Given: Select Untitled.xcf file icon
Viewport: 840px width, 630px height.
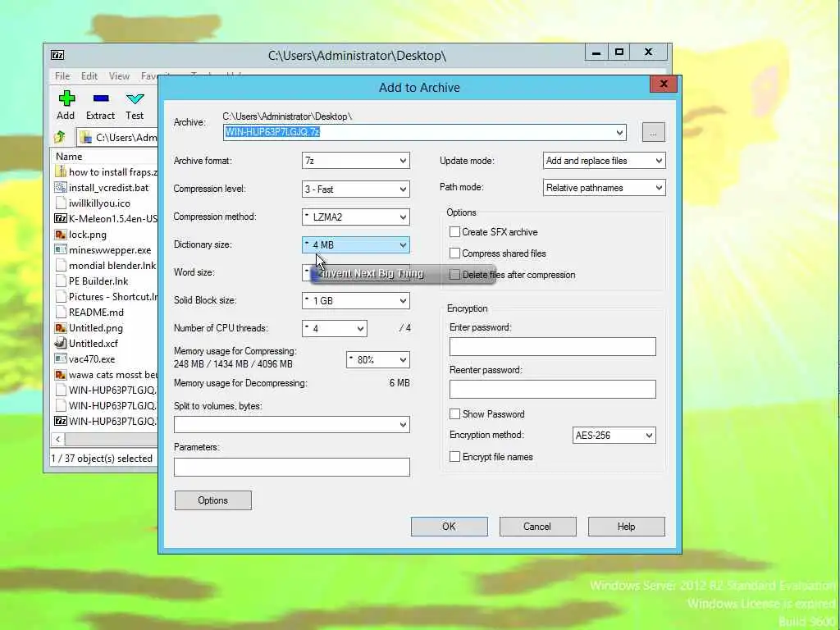Looking at the screenshot, I should point(61,344).
